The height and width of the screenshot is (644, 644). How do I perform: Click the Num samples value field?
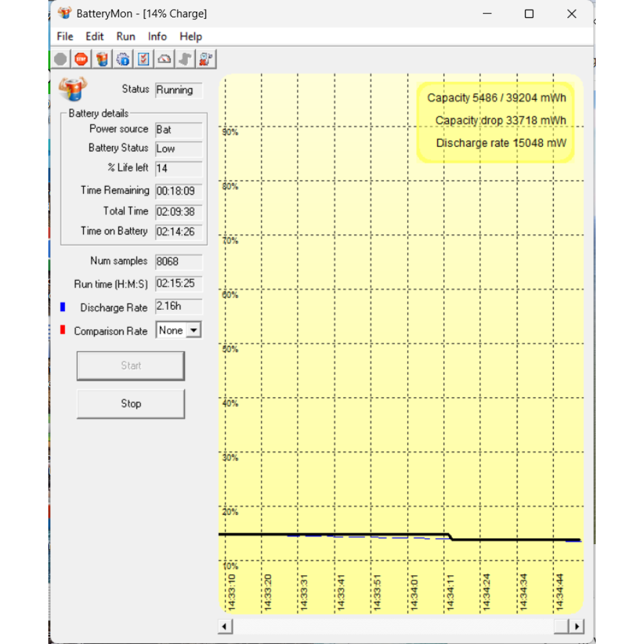coord(178,262)
